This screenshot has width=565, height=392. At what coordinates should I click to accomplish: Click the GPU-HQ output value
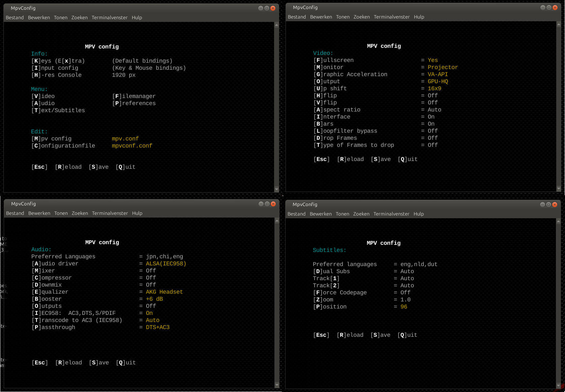point(438,81)
